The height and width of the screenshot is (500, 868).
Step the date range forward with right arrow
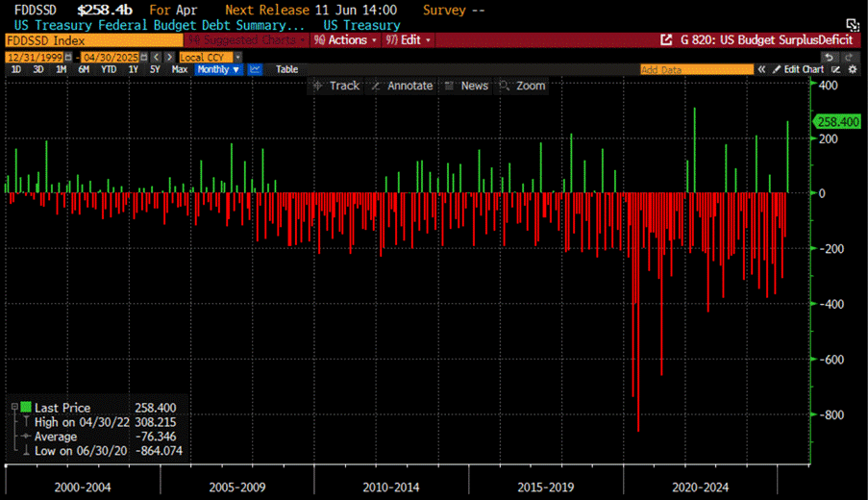(x=170, y=57)
